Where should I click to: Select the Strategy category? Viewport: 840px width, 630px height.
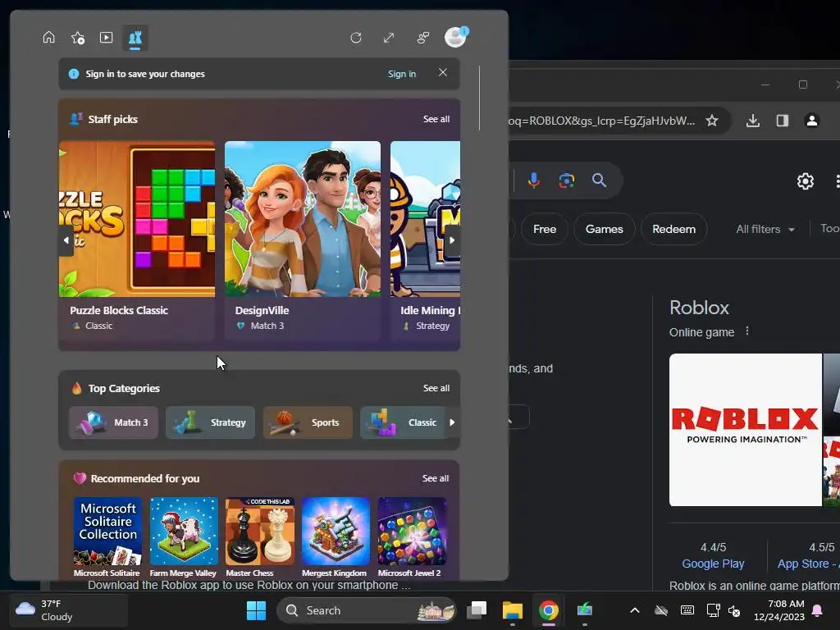[x=210, y=422]
